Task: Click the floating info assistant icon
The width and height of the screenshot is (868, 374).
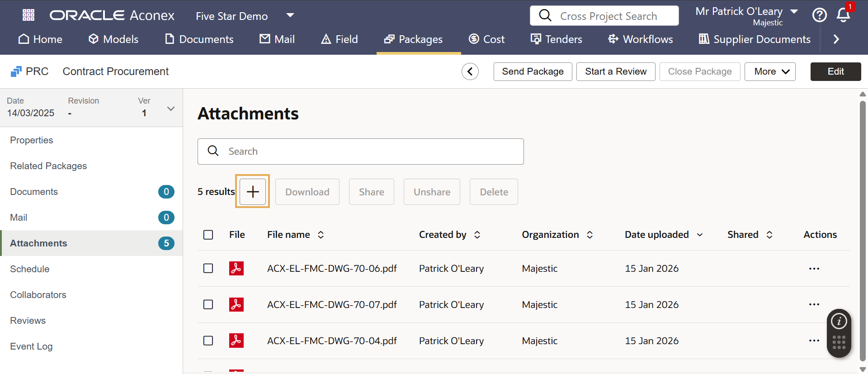Action: [839, 322]
